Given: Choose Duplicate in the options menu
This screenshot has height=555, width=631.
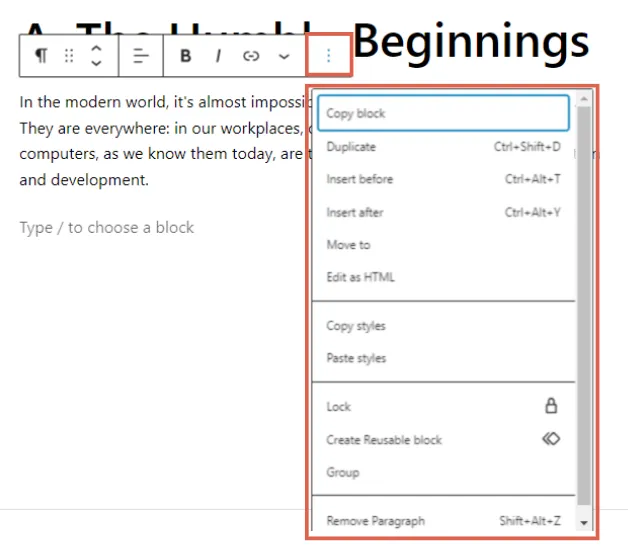Looking at the screenshot, I should click(443, 147).
